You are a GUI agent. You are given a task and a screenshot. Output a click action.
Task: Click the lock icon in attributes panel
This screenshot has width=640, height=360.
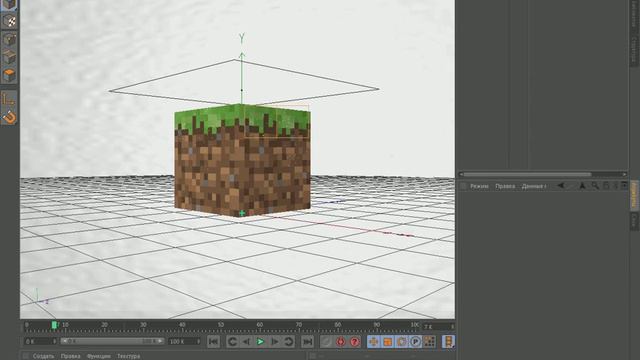[x=606, y=186]
